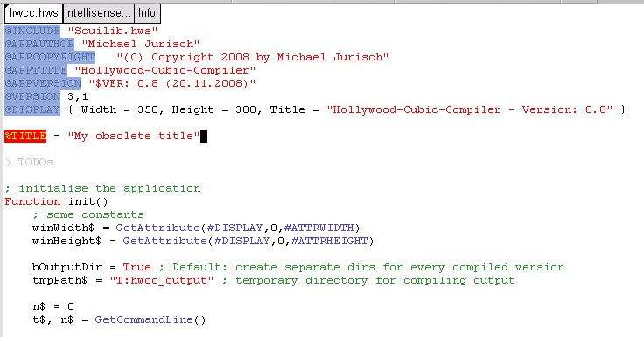Place cursor in "My obsolete title" string

(x=134, y=136)
